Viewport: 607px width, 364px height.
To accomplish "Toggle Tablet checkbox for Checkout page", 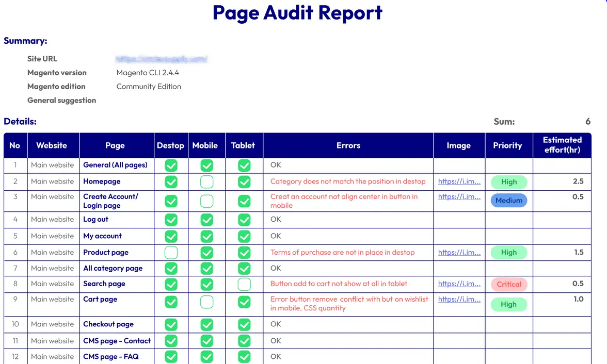I will click(x=244, y=325).
